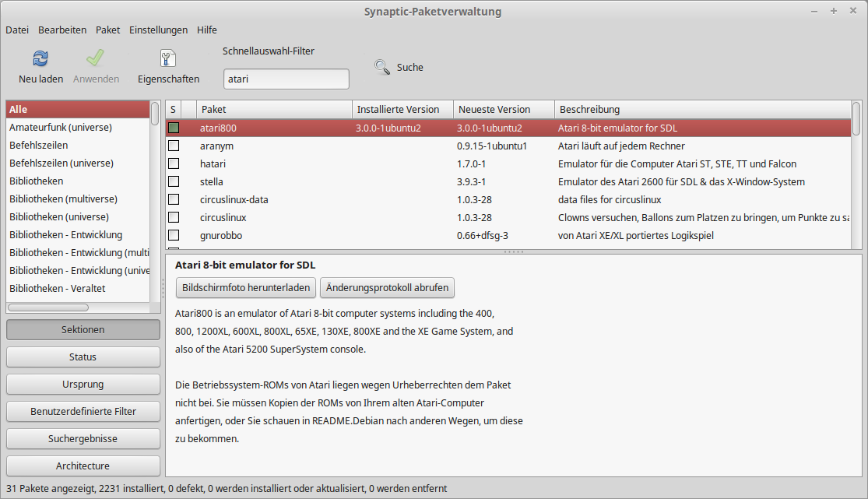The width and height of the screenshot is (868, 499).
Task: Mark the aranym package checkbox
Action: pos(174,146)
